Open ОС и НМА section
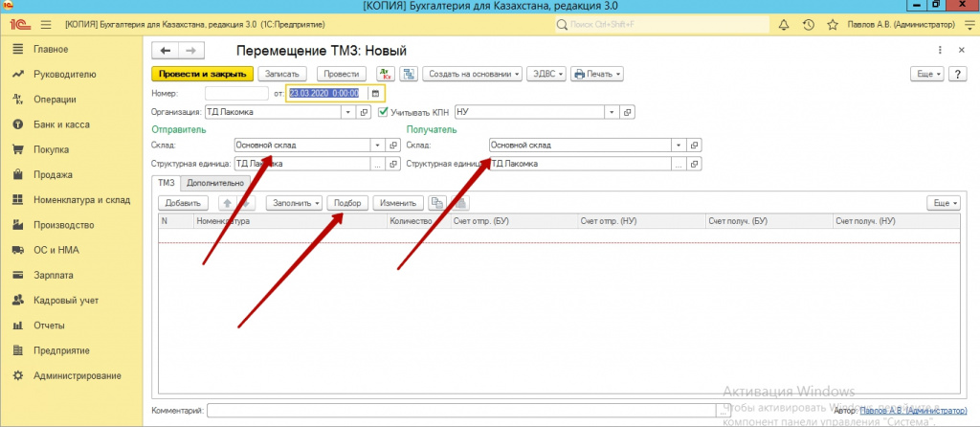The width and height of the screenshot is (980, 427). coord(56,250)
